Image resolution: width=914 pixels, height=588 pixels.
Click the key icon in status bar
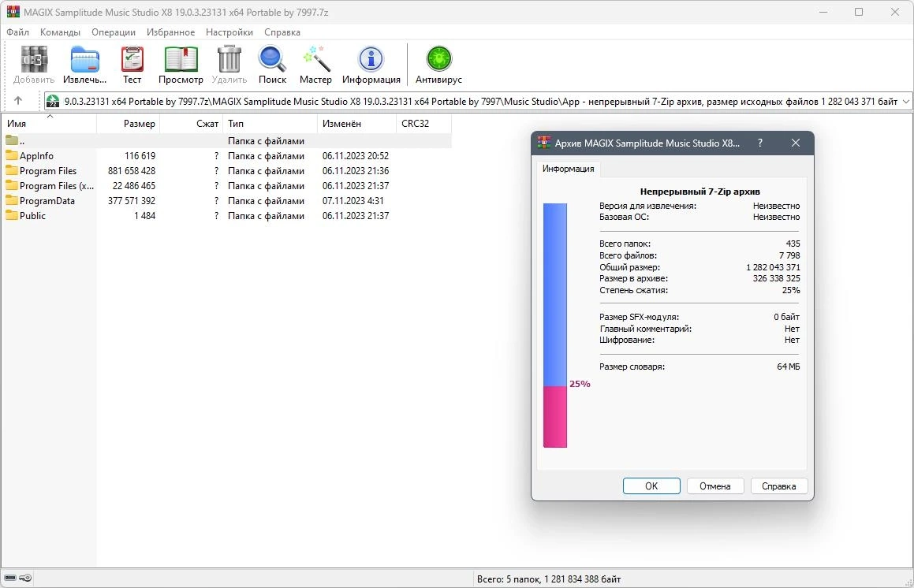pos(25,578)
